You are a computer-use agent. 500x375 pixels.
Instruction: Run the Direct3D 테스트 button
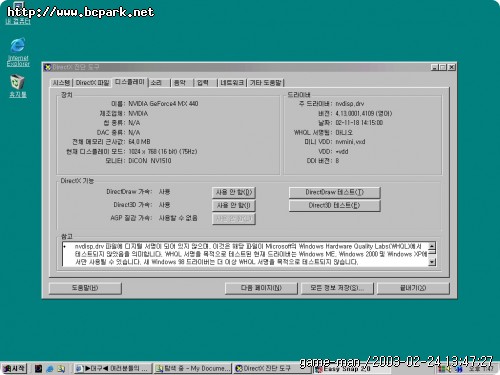pyautogui.click(x=334, y=205)
